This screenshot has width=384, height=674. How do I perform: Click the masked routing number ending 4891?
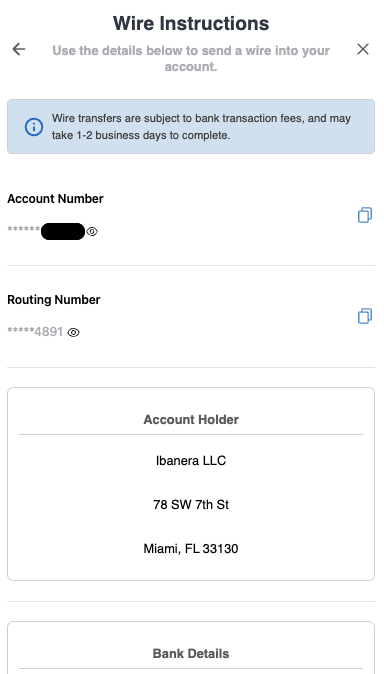(x=35, y=332)
